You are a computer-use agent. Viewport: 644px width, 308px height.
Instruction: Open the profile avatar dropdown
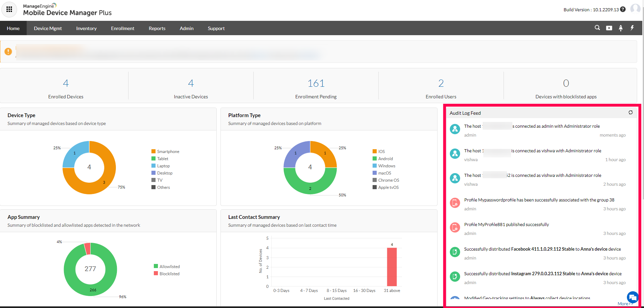point(636,9)
